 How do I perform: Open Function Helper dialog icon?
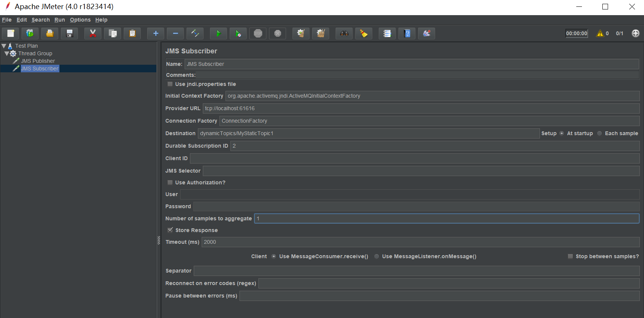coord(387,33)
